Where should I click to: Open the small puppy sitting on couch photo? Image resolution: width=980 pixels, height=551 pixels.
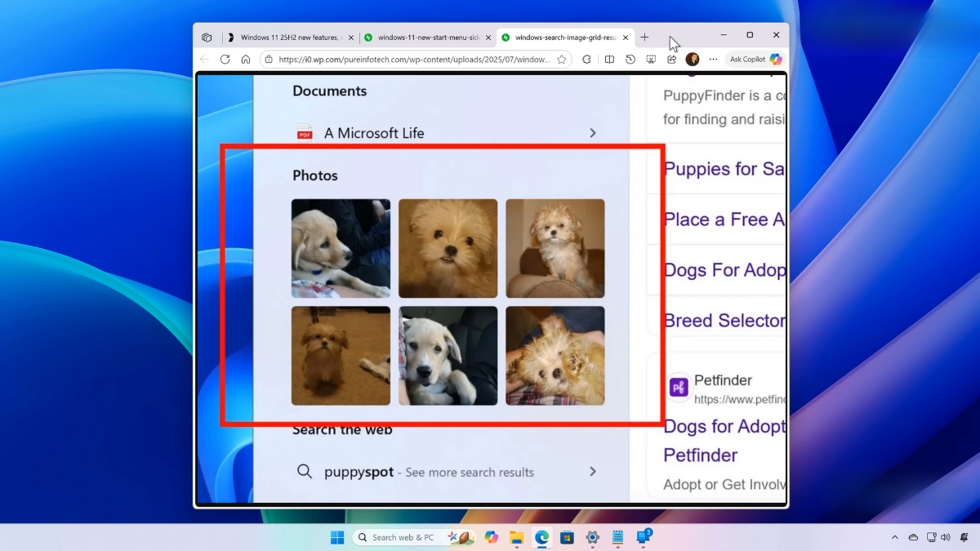pyautogui.click(x=555, y=248)
